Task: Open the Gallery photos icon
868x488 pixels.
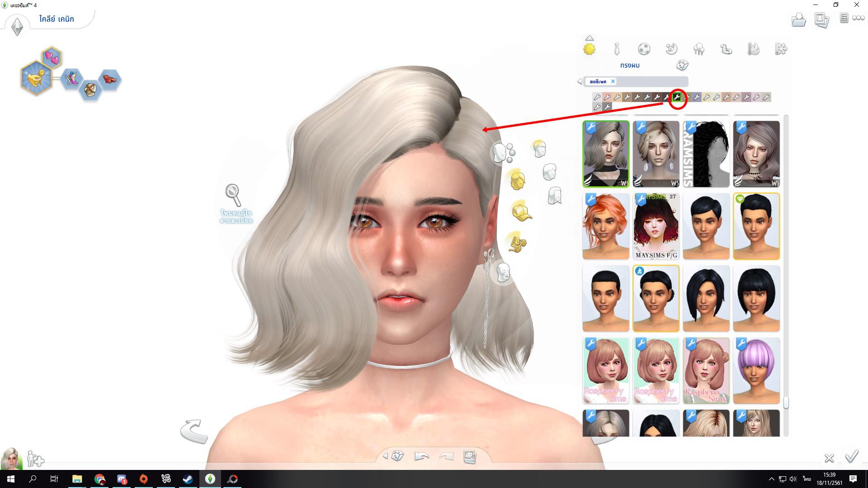Action: 822,19
